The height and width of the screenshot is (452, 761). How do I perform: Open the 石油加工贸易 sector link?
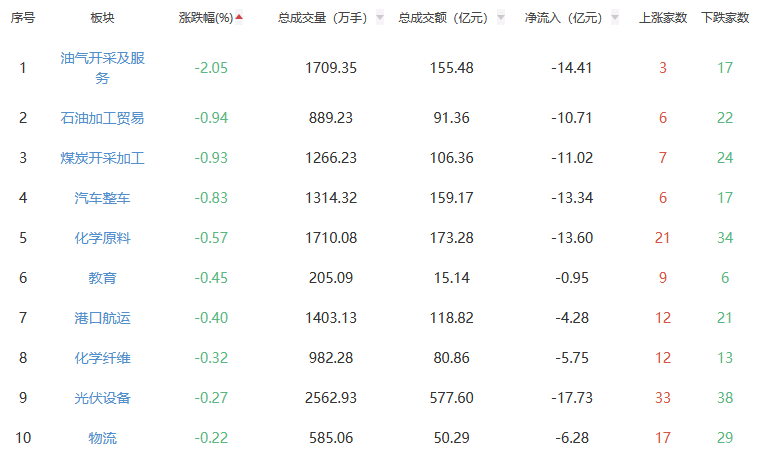point(102,118)
